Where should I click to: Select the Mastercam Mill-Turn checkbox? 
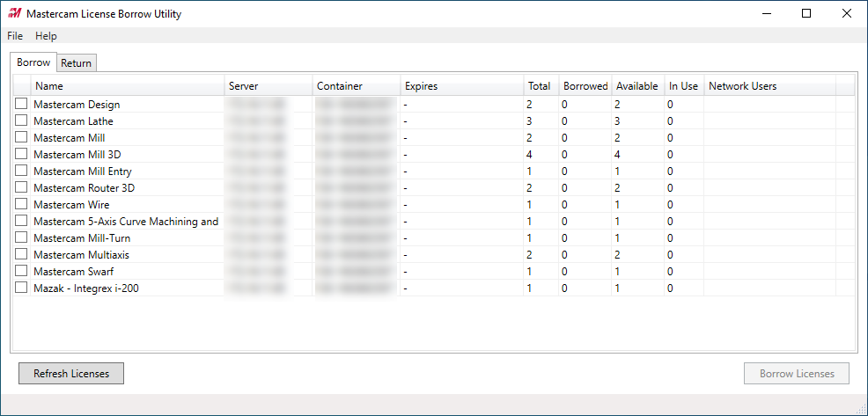pyautogui.click(x=21, y=237)
